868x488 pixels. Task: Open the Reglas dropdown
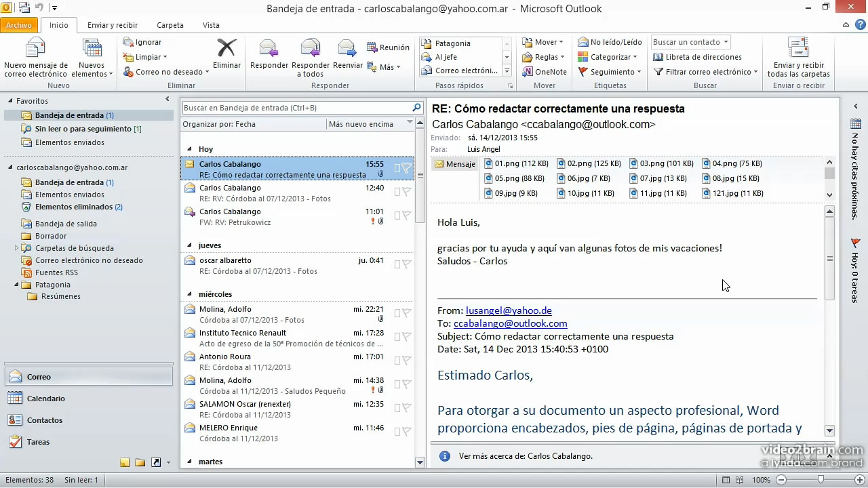(x=544, y=57)
